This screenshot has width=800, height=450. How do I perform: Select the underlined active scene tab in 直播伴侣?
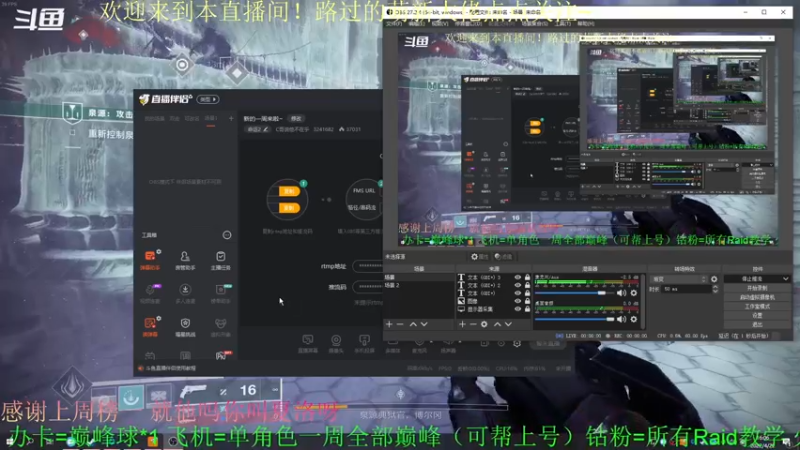pos(211,118)
